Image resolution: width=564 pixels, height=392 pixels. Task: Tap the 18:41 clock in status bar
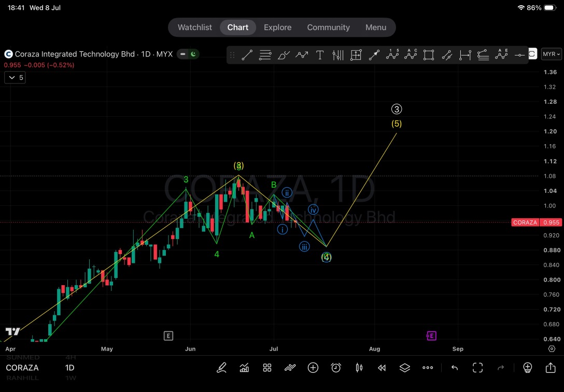click(x=16, y=8)
